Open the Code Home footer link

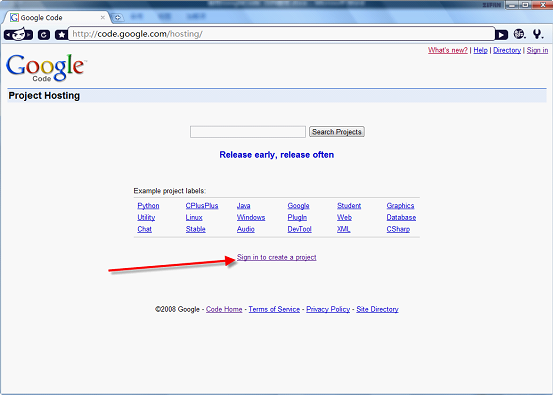(x=224, y=309)
